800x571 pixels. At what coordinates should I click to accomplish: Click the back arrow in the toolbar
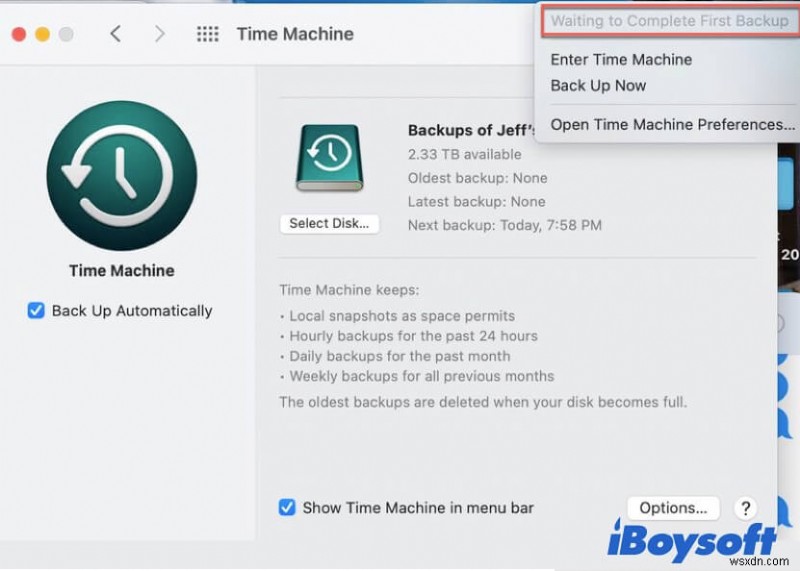point(116,34)
